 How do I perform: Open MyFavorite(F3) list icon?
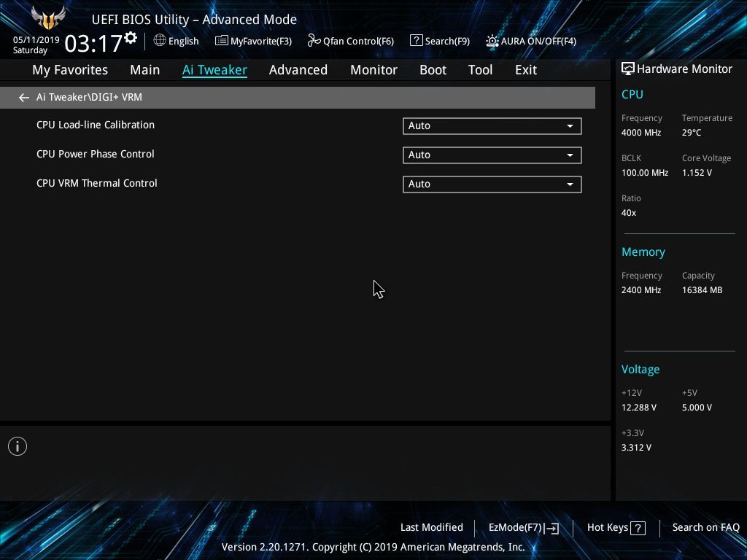click(x=222, y=41)
